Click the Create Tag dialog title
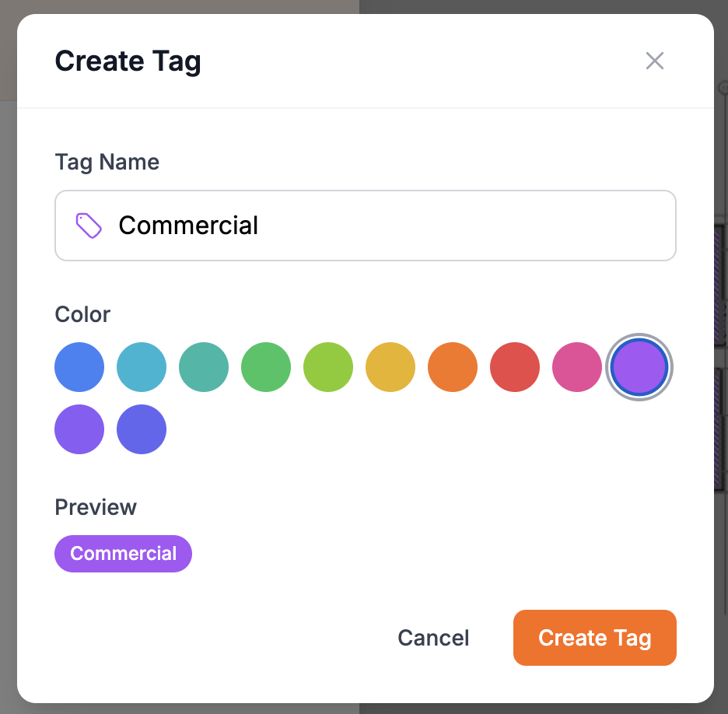The image size is (728, 714). pyautogui.click(x=128, y=61)
